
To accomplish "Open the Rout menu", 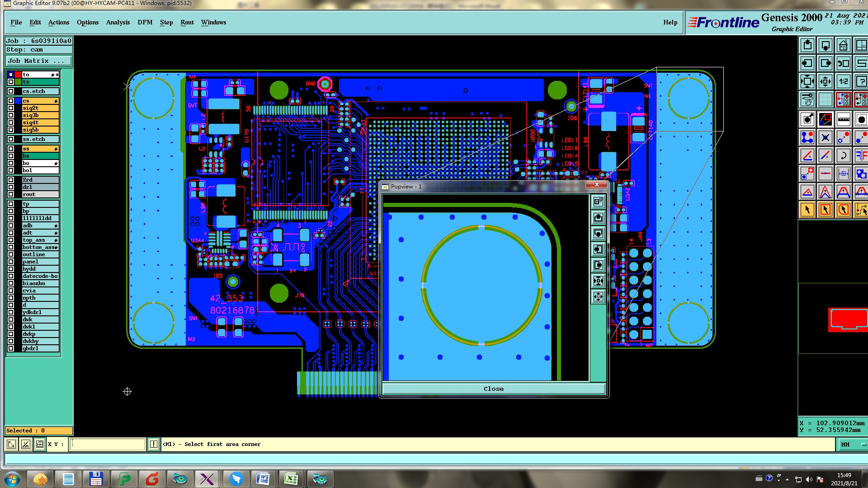I will [187, 22].
